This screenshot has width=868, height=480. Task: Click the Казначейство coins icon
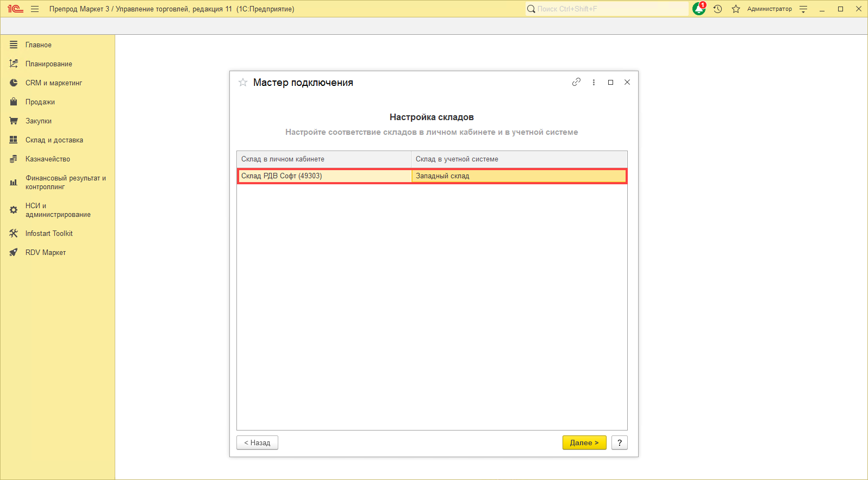click(14, 159)
